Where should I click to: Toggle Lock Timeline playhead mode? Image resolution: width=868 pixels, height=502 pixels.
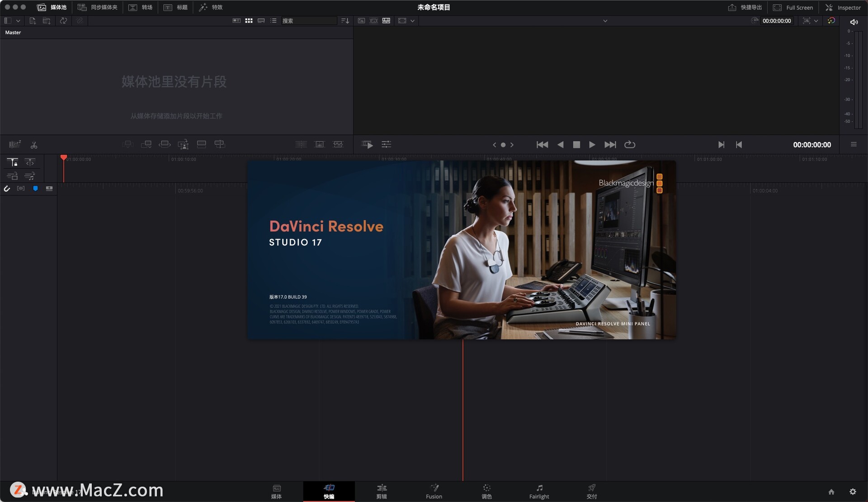(12, 162)
